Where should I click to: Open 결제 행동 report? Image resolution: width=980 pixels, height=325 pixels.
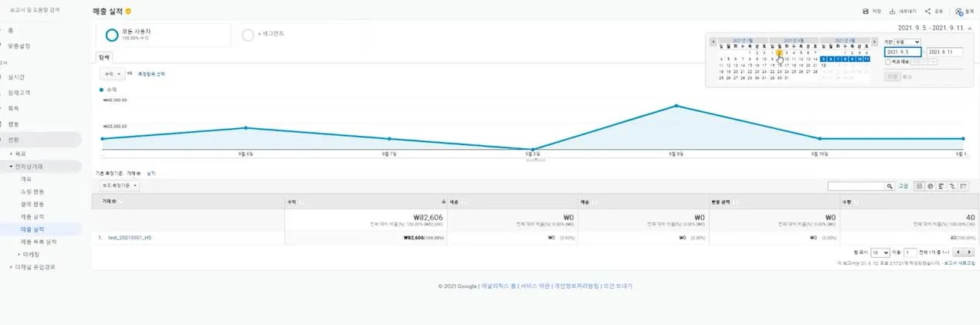pos(32,204)
